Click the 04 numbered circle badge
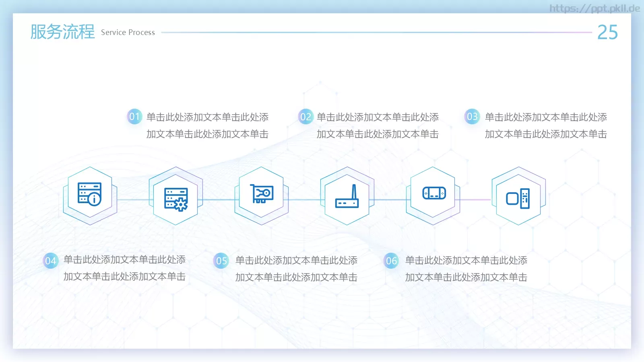 51,261
